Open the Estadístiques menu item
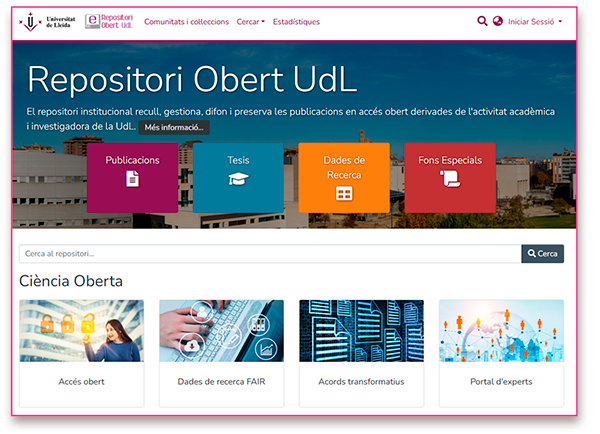The height and width of the screenshot is (434, 600). (296, 22)
